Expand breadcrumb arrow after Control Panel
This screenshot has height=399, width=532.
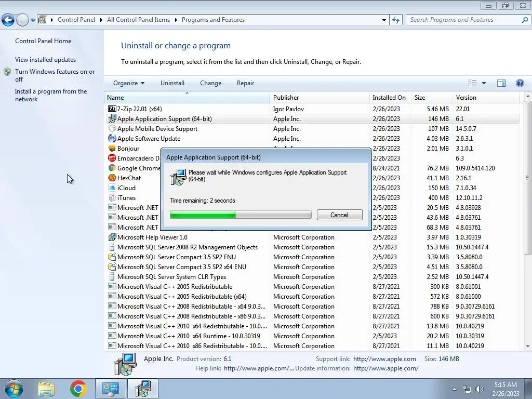tap(101, 20)
